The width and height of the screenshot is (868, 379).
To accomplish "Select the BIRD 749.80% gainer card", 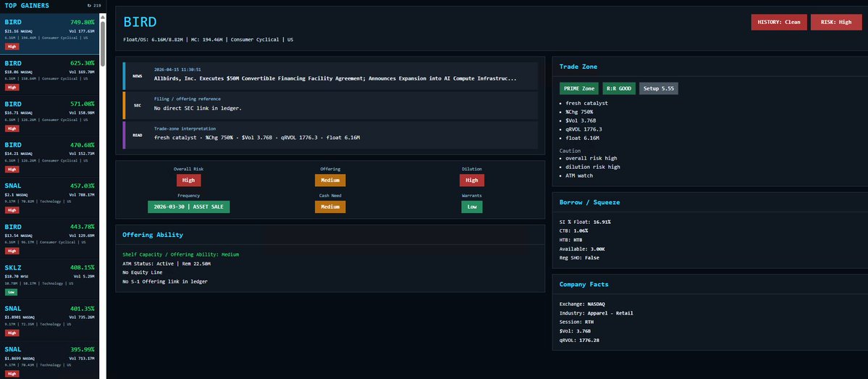I will pos(49,34).
